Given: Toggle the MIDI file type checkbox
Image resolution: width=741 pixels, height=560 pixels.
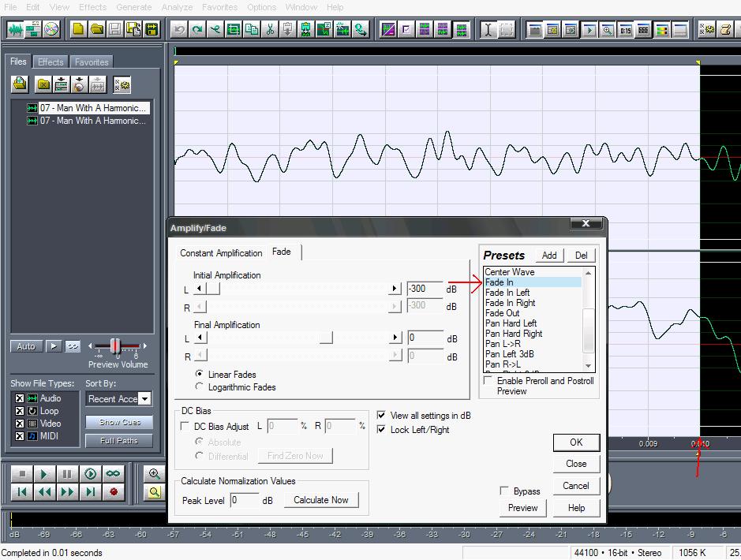Looking at the screenshot, I should point(20,436).
